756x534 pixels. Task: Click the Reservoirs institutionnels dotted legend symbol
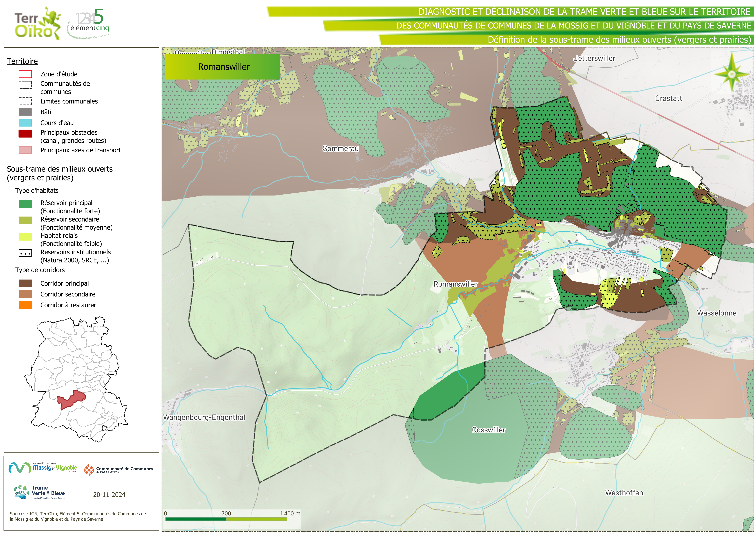click(25, 253)
